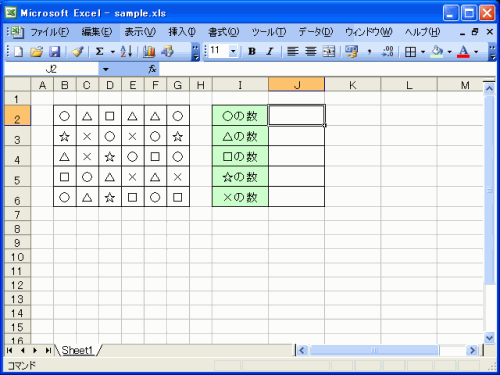
Task: Decrease decimal places
Action: (388, 52)
